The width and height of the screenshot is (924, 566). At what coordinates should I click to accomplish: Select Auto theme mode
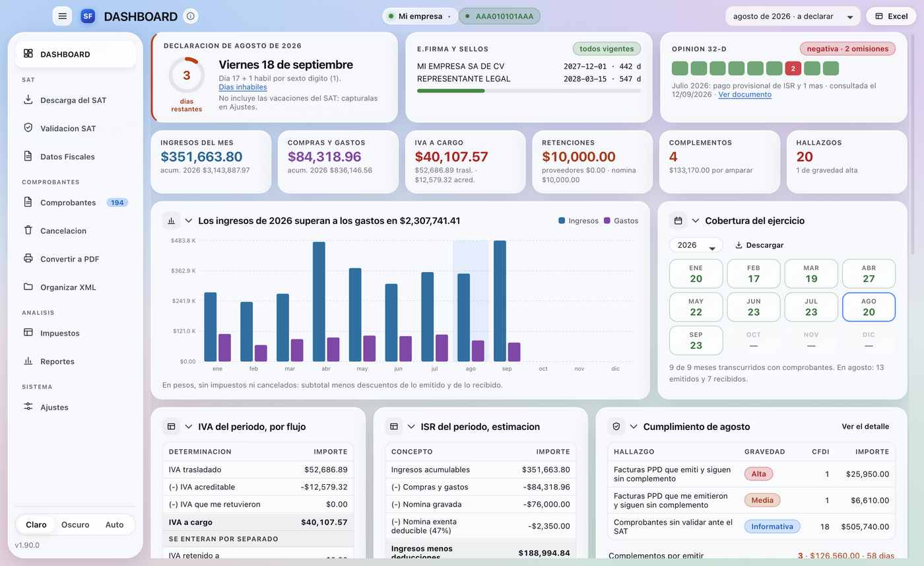[x=114, y=525]
